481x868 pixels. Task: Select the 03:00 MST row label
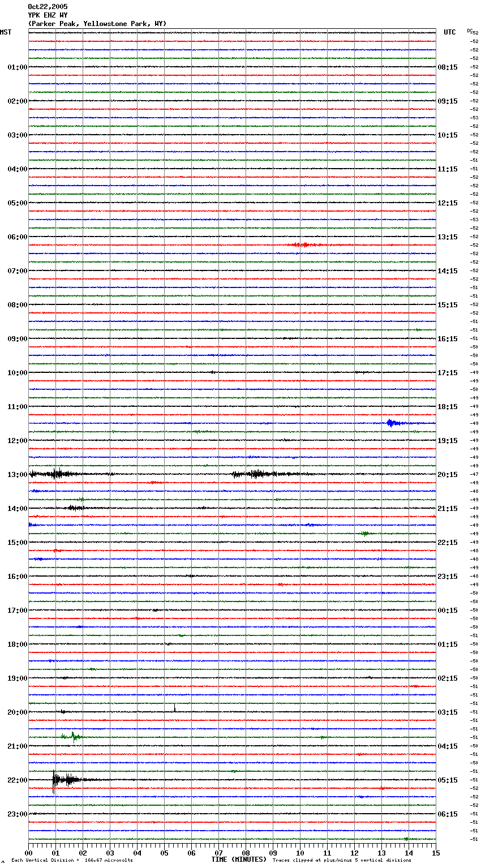pyautogui.click(x=18, y=135)
